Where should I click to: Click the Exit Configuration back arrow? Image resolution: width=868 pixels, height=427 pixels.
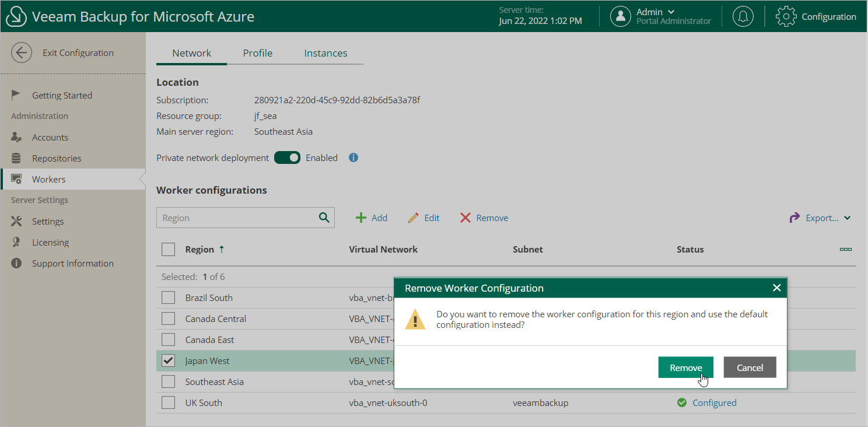point(22,52)
